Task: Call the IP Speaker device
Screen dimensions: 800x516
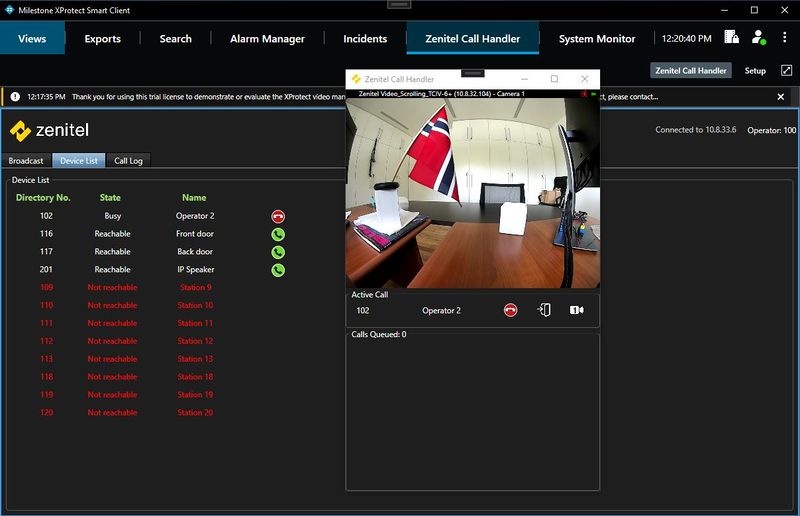Action: click(278, 270)
